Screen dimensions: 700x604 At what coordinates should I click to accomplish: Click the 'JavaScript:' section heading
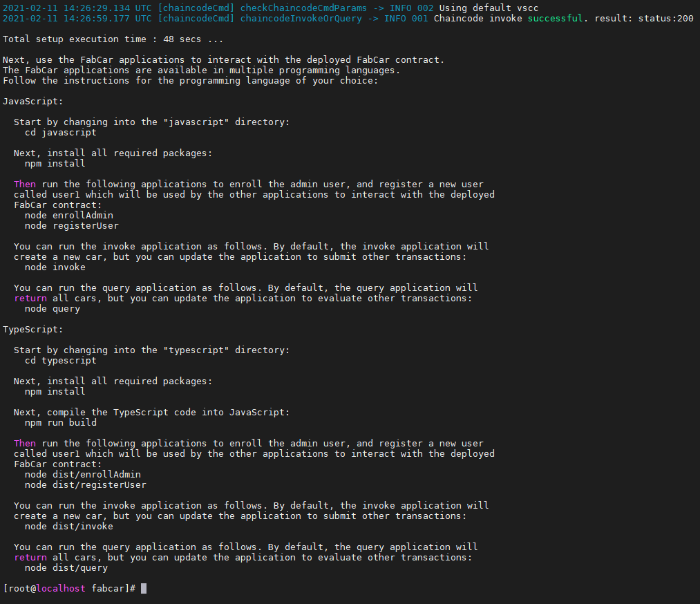click(33, 102)
